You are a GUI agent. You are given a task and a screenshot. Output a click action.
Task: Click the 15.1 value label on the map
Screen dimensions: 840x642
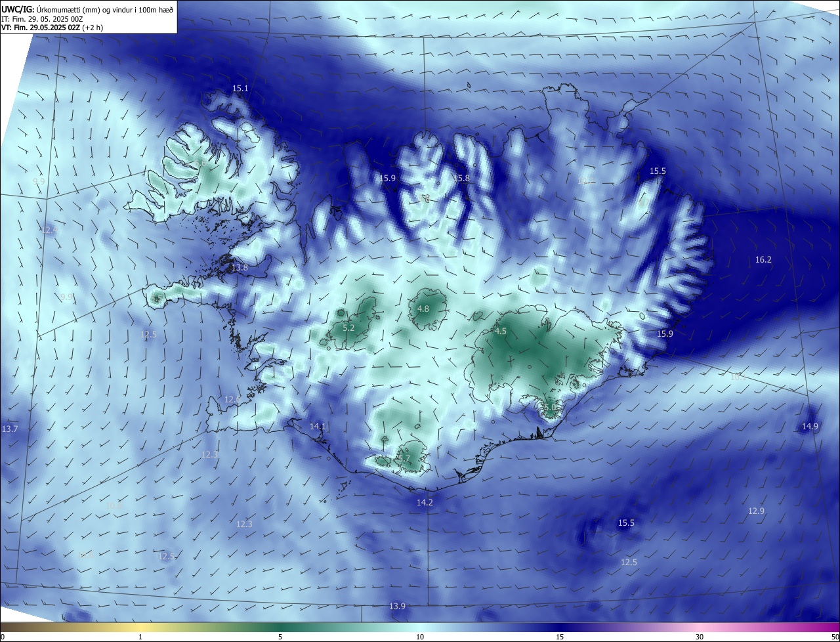241,88
